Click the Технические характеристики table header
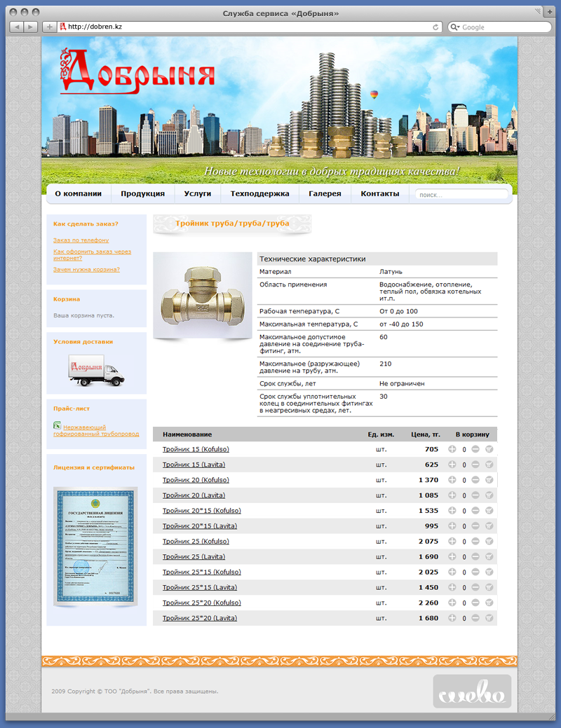Viewport: 561px width, 728px height. [x=377, y=259]
